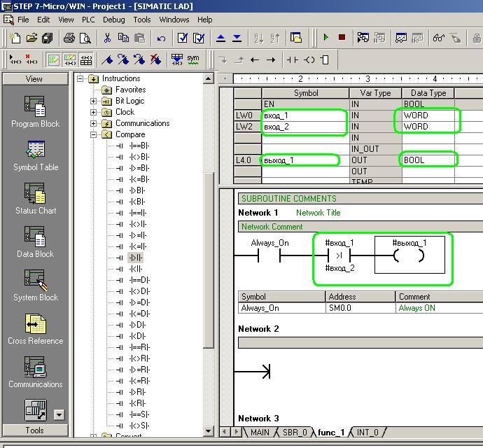
Task: Expand the Clock folder
Action: coord(93,112)
